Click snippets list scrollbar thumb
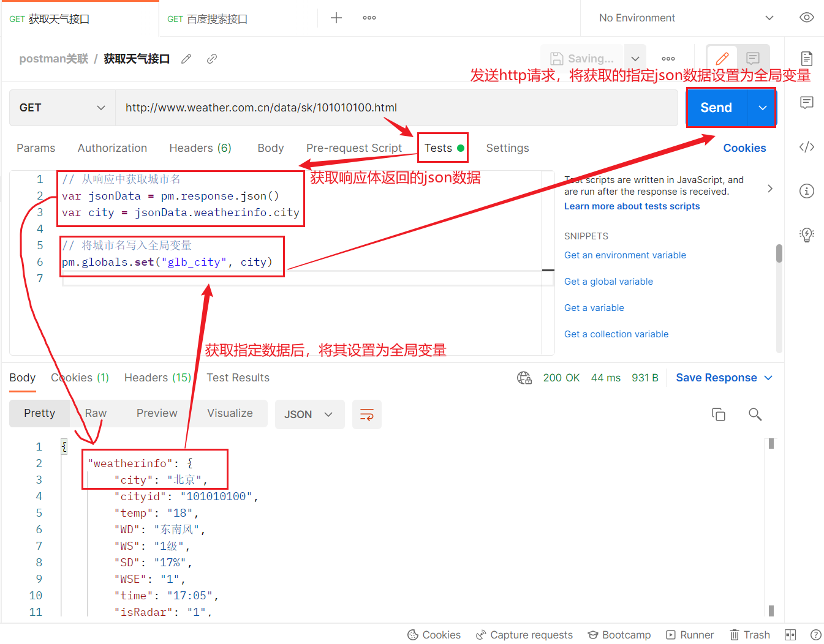 [779, 253]
